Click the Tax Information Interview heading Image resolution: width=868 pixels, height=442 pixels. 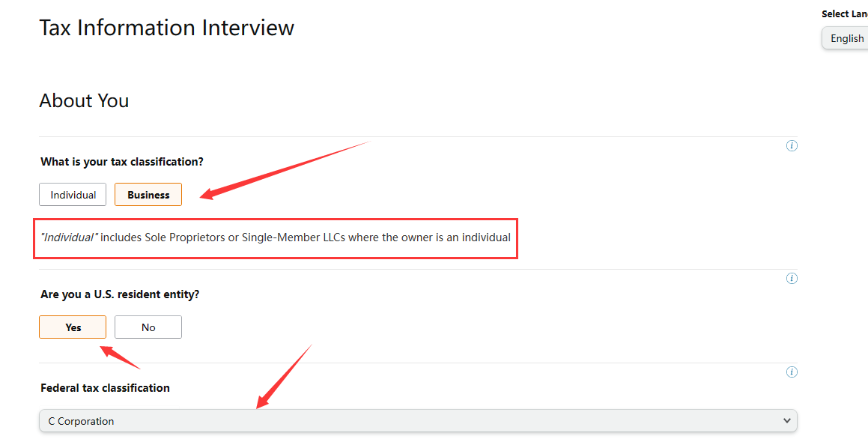pyautogui.click(x=166, y=28)
